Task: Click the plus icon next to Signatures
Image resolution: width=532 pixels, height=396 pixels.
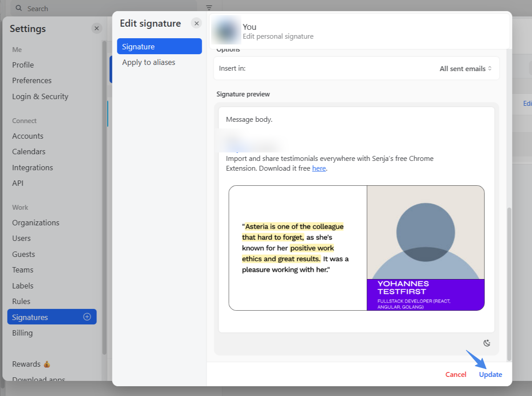Action: (87, 317)
